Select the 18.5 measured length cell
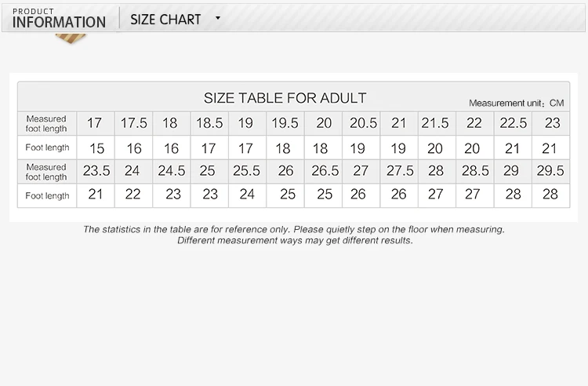The image size is (588, 386). pyautogui.click(x=209, y=123)
